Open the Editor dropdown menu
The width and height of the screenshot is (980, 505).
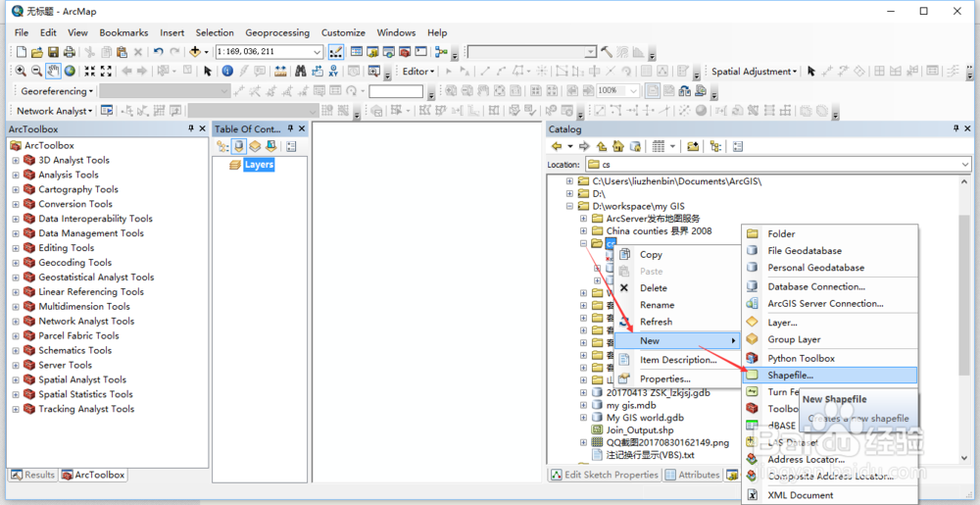(418, 72)
